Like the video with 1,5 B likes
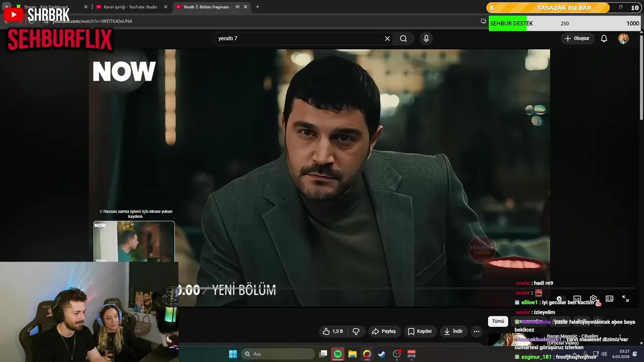Viewport: 644px width, 362px height. (333, 331)
